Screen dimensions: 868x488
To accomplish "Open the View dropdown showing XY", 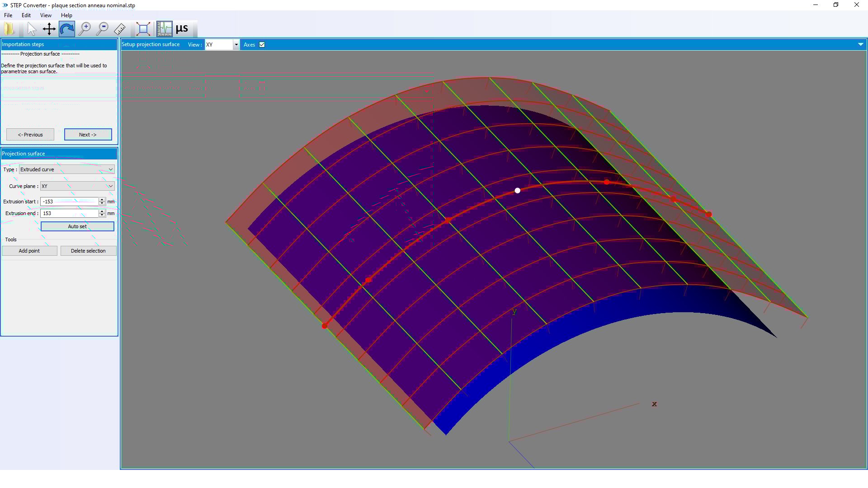I will pyautogui.click(x=236, y=44).
